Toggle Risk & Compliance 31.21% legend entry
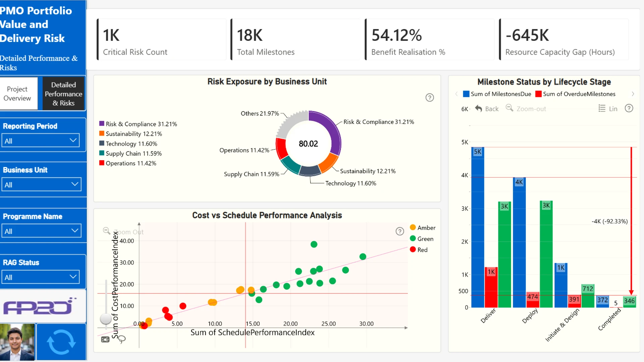This screenshot has height=362, width=644. 138,124
